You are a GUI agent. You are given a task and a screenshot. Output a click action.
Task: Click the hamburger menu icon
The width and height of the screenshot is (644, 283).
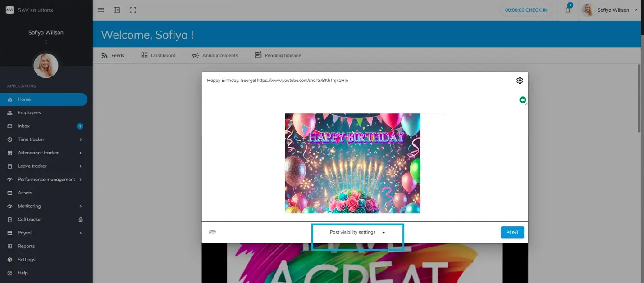pyautogui.click(x=101, y=10)
